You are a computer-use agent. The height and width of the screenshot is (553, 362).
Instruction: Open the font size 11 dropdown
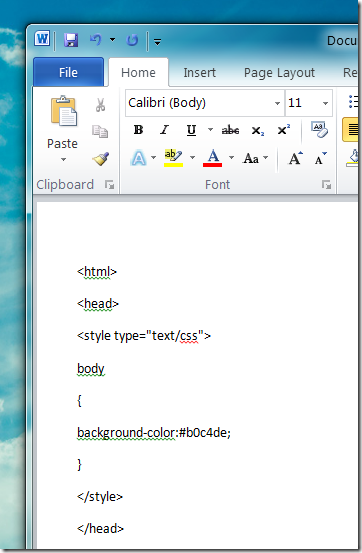click(325, 103)
